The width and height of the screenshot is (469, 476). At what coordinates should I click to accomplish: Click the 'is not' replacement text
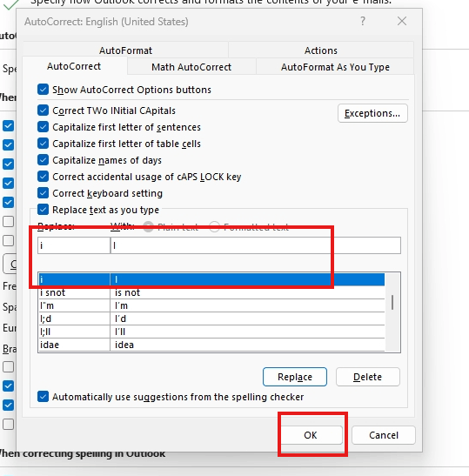pos(127,292)
